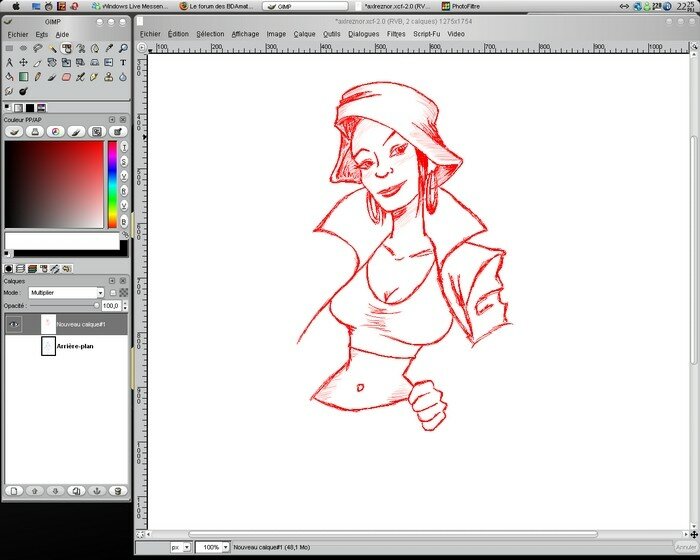Open the Sélection menu
The height and width of the screenshot is (560, 700).
(210, 34)
